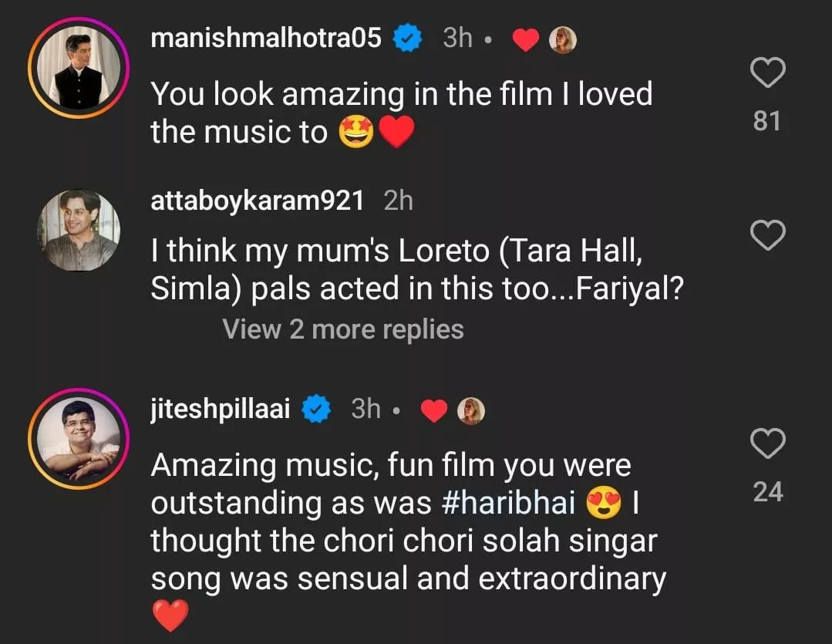Like manishmalhotra05's comment with heart icon
Viewport: 832px width, 644px height.
coord(767,73)
